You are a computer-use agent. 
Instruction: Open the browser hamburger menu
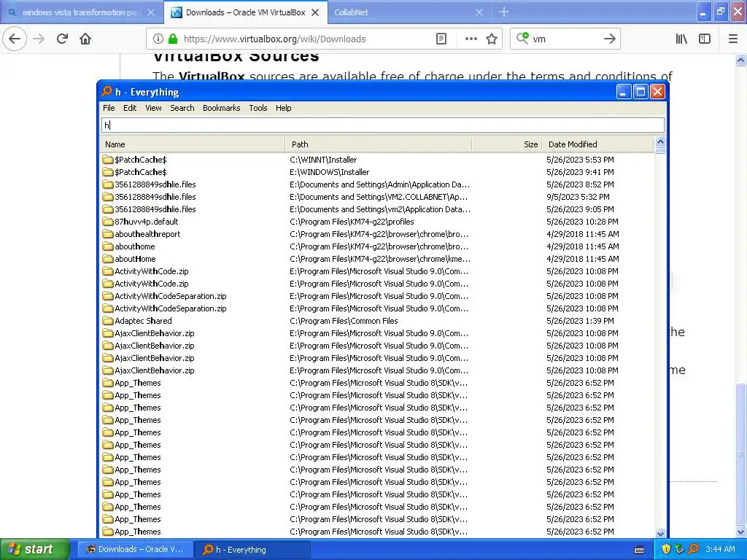click(x=733, y=39)
